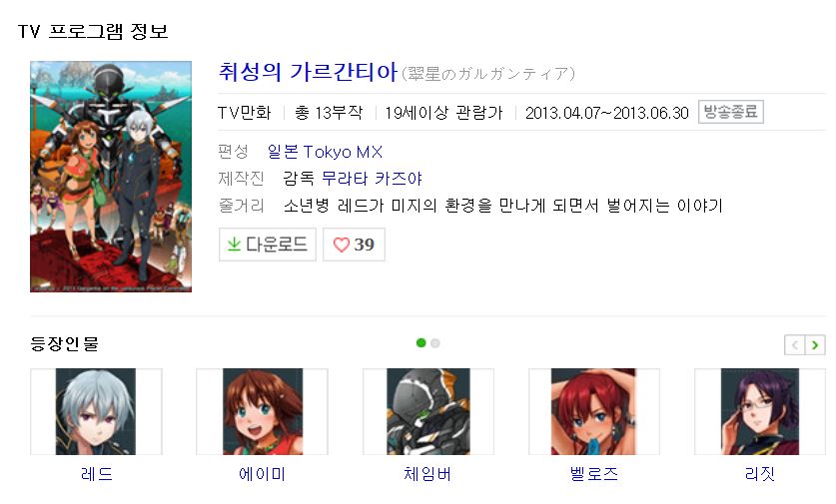Click the 다운로드 button
Screen dimensions: 836x504
267,245
